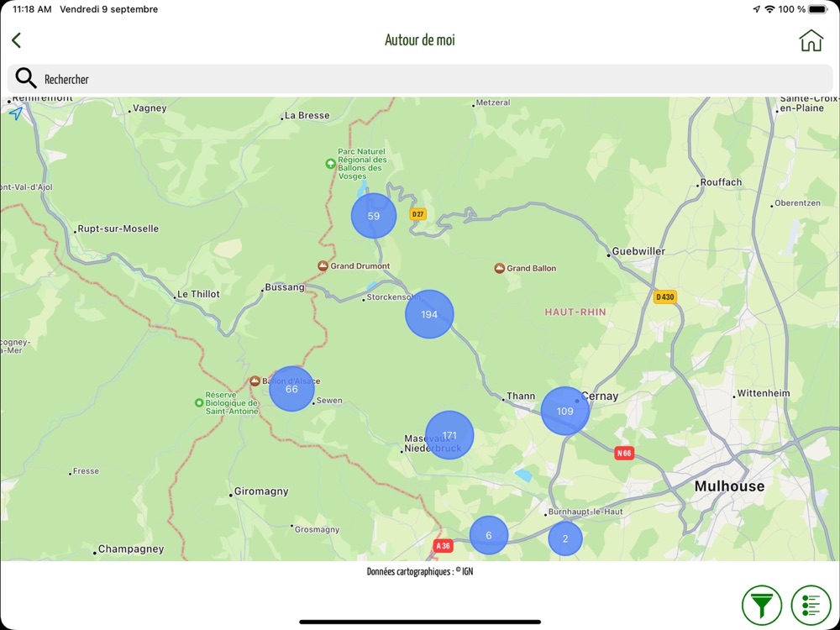The width and height of the screenshot is (840, 630).
Task: Tap the Réserve Biologique de Saint-Antoine marker
Action: (x=199, y=402)
